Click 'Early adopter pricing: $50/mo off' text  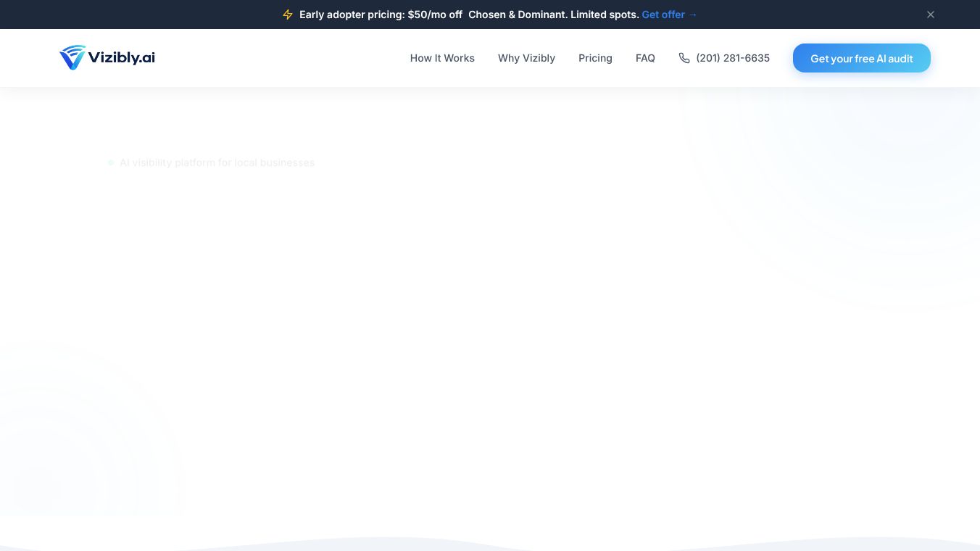pos(381,14)
